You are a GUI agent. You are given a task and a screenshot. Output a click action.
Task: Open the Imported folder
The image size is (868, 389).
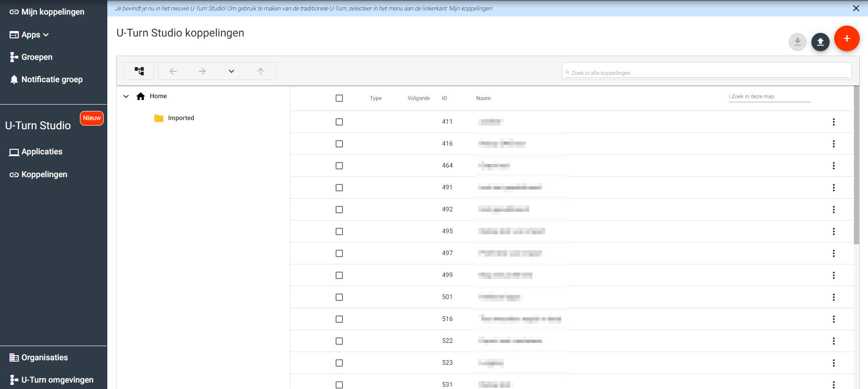180,118
